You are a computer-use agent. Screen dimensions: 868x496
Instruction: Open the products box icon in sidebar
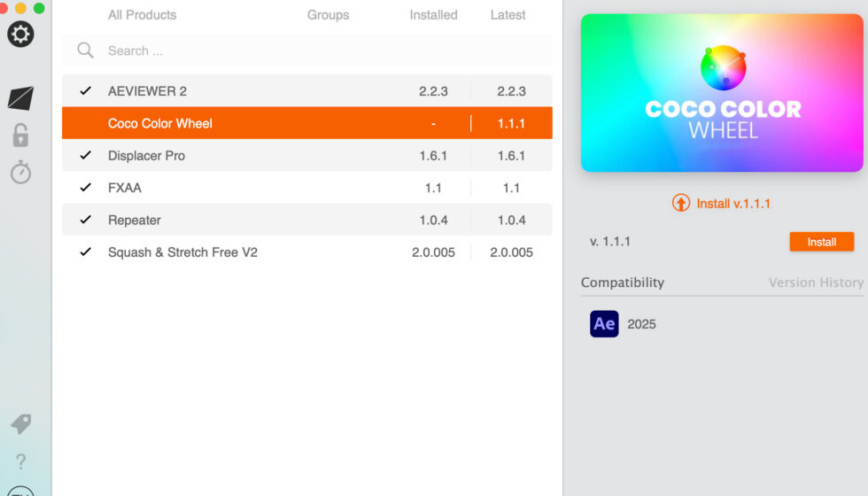tap(20, 98)
